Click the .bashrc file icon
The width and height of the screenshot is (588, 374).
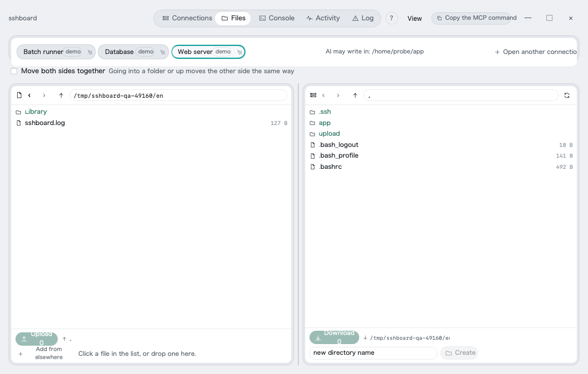(312, 167)
